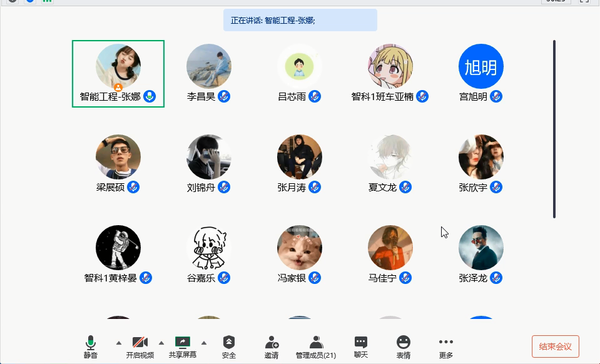Click the host badge on 张娜's avatar
The width and height of the screenshot is (600, 364).
point(118,88)
